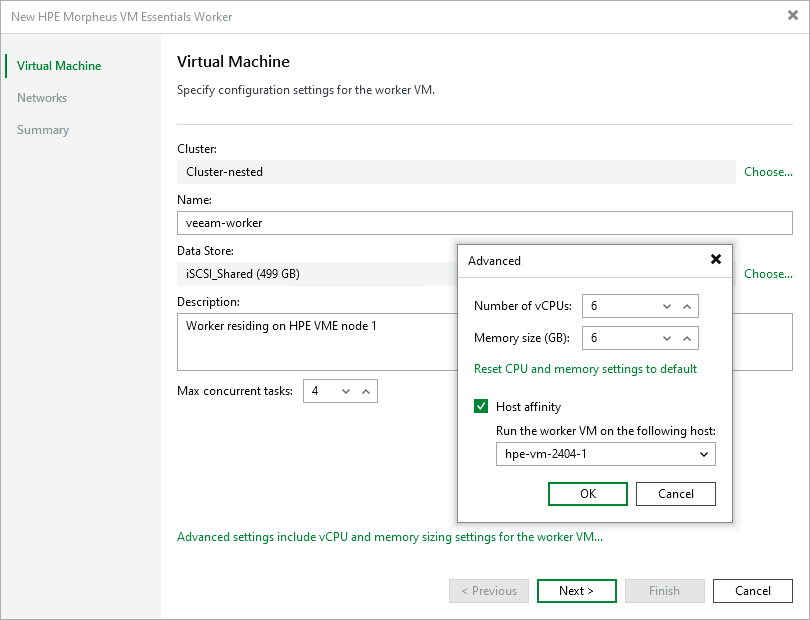The width and height of the screenshot is (810, 620).
Task: Click OK in the Advanced dialog
Action: (x=588, y=494)
